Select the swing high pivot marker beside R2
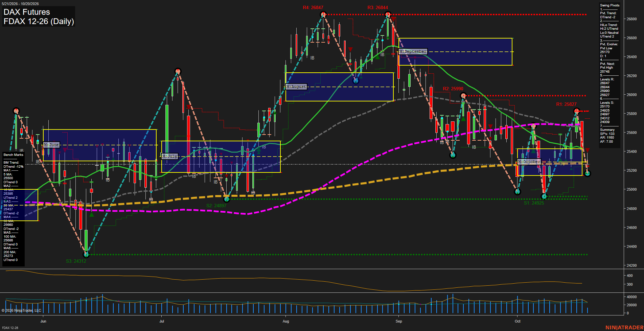Viewport: 644px width, 331px height. pos(463,96)
